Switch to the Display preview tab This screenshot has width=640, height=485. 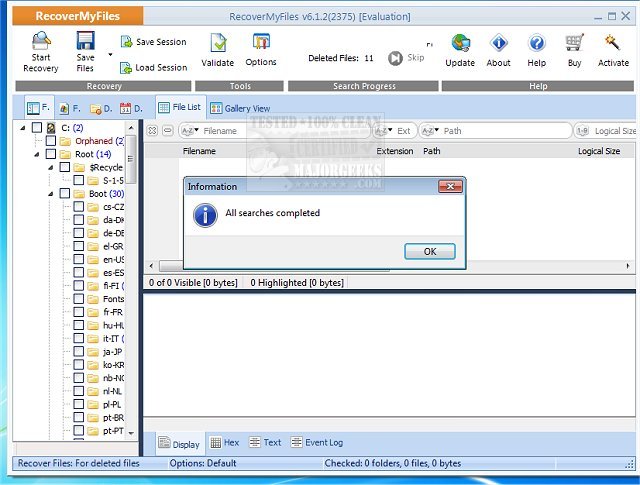(179, 444)
